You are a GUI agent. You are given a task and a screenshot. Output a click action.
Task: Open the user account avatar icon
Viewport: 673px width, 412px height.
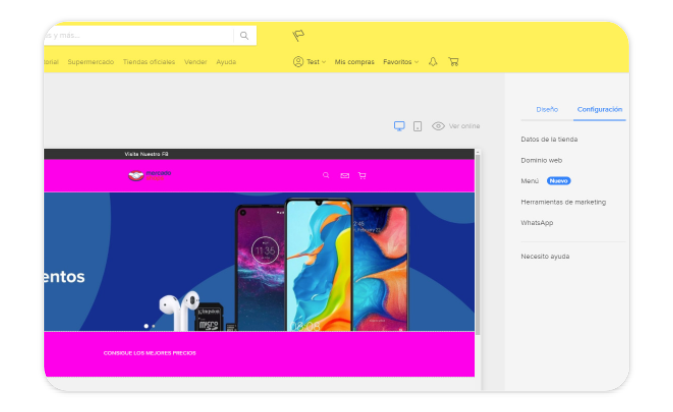point(298,62)
